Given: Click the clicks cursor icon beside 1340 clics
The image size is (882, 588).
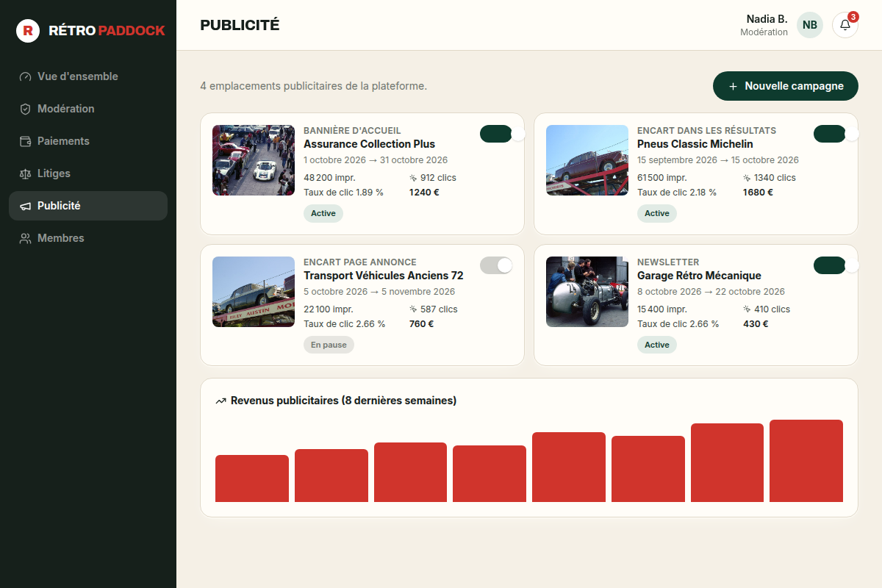Looking at the screenshot, I should pyautogui.click(x=747, y=178).
